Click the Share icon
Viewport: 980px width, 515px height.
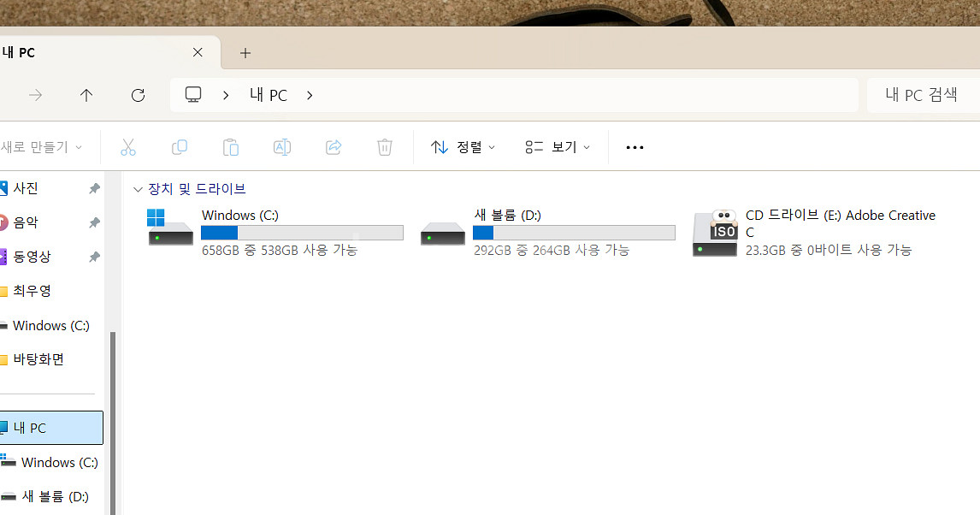click(x=334, y=147)
